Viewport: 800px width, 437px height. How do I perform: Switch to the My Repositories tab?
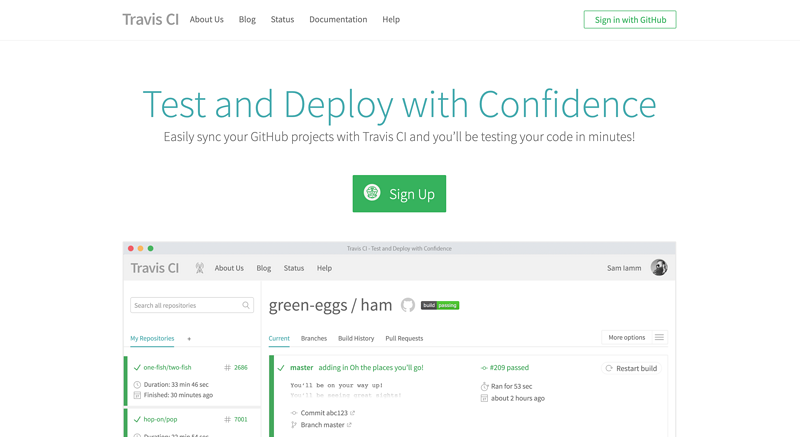pos(152,339)
